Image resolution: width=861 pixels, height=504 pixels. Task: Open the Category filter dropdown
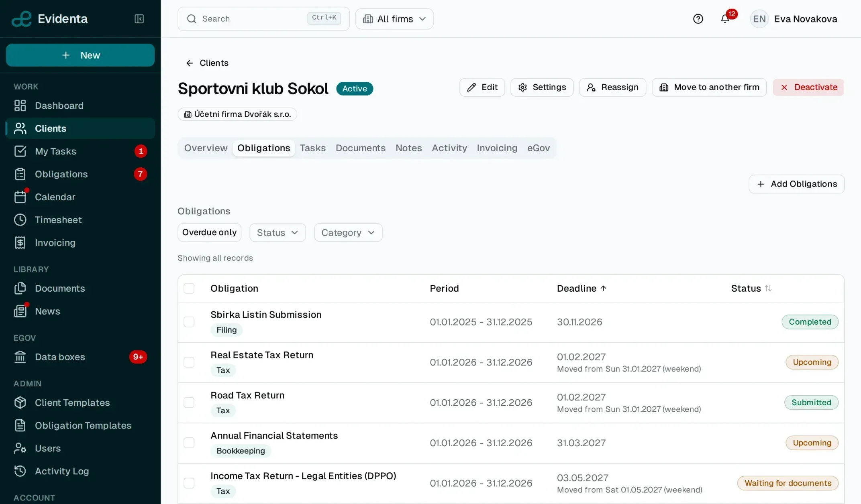click(348, 233)
